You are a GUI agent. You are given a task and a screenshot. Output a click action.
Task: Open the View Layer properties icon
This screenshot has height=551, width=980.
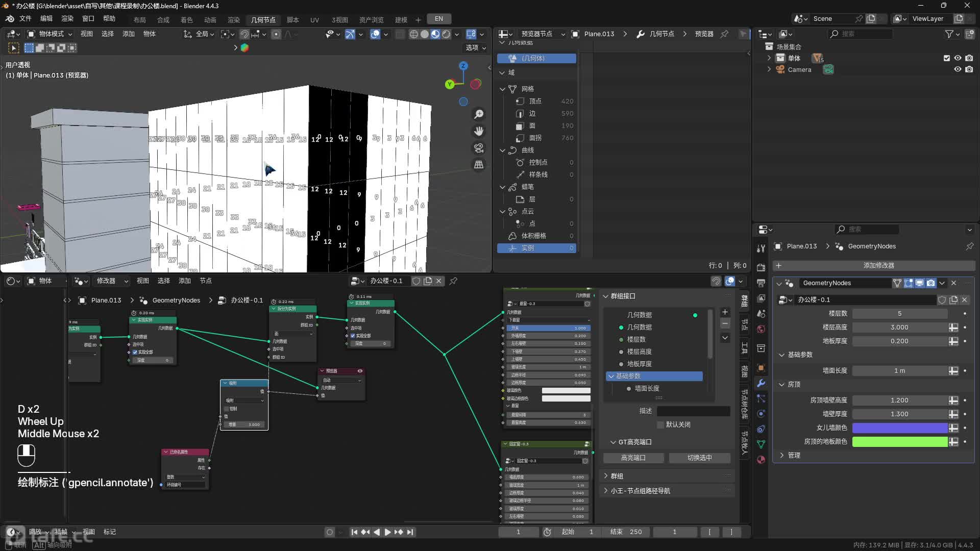tap(761, 298)
